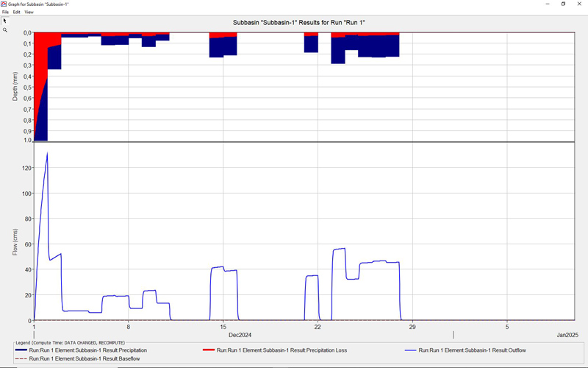Open the Edit menu

[16, 12]
